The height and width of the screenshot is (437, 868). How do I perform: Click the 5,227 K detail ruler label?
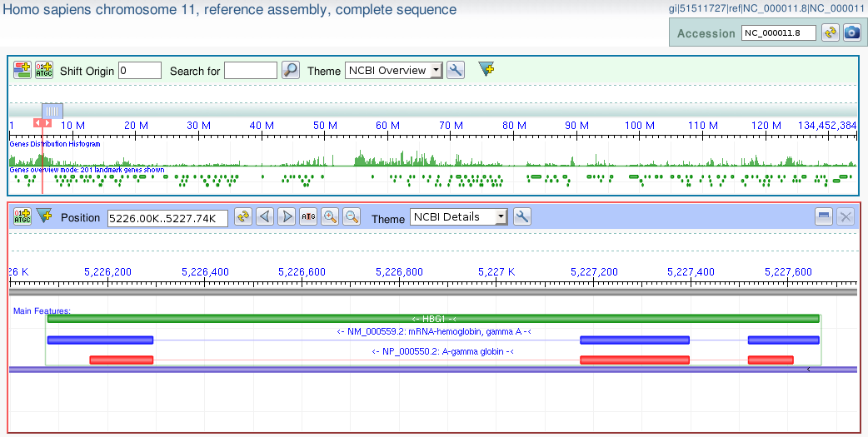(x=496, y=271)
